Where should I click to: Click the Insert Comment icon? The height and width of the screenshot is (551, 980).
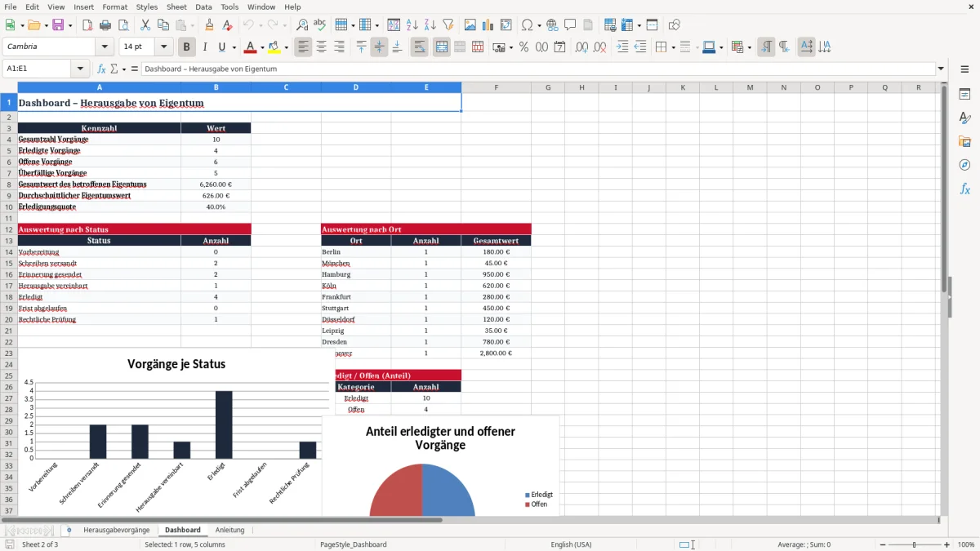click(x=570, y=25)
